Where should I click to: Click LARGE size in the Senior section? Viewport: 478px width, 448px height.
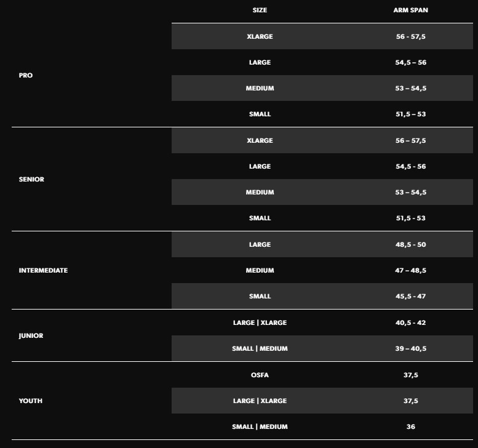(260, 166)
